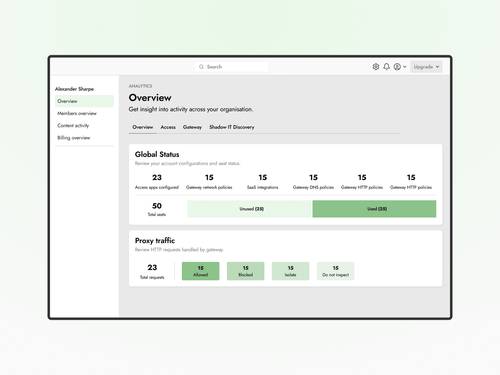Open settings via the gear icon
The image size is (500, 375).
[376, 67]
